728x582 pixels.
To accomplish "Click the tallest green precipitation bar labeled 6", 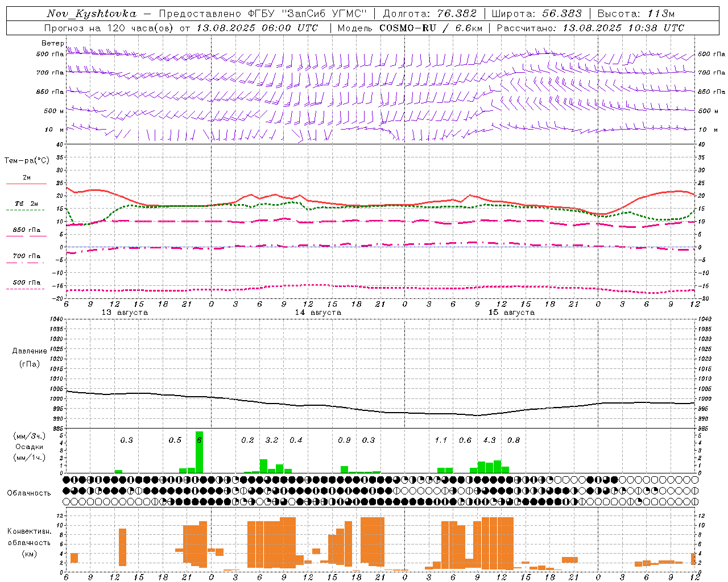I will 199,452.
